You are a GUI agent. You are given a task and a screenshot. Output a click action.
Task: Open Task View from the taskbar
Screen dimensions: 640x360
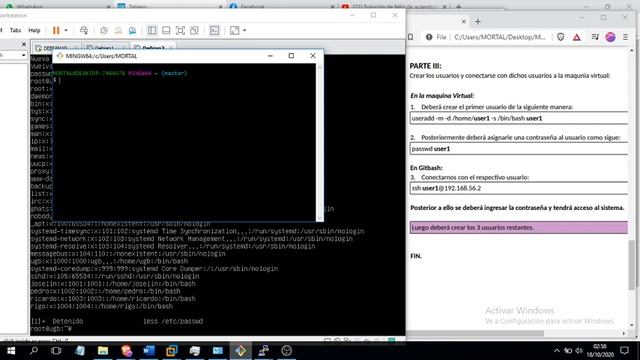[56, 351]
